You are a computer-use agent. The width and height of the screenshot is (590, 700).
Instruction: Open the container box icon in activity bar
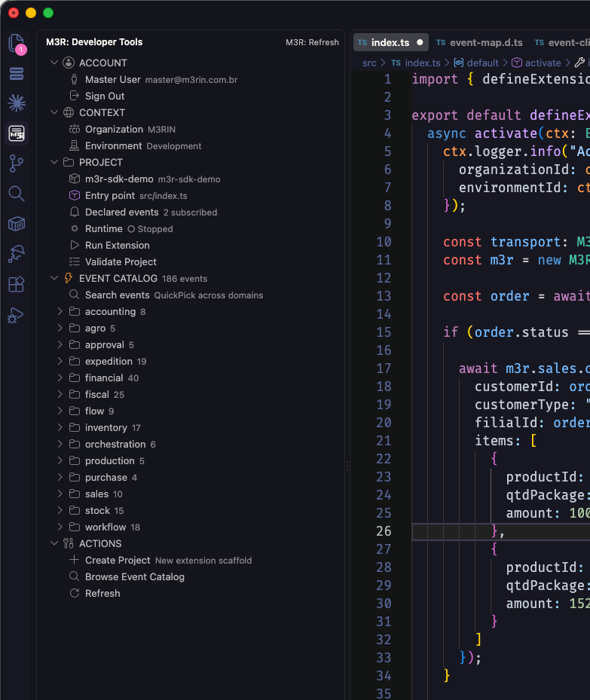pyautogui.click(x=17, y=224)
